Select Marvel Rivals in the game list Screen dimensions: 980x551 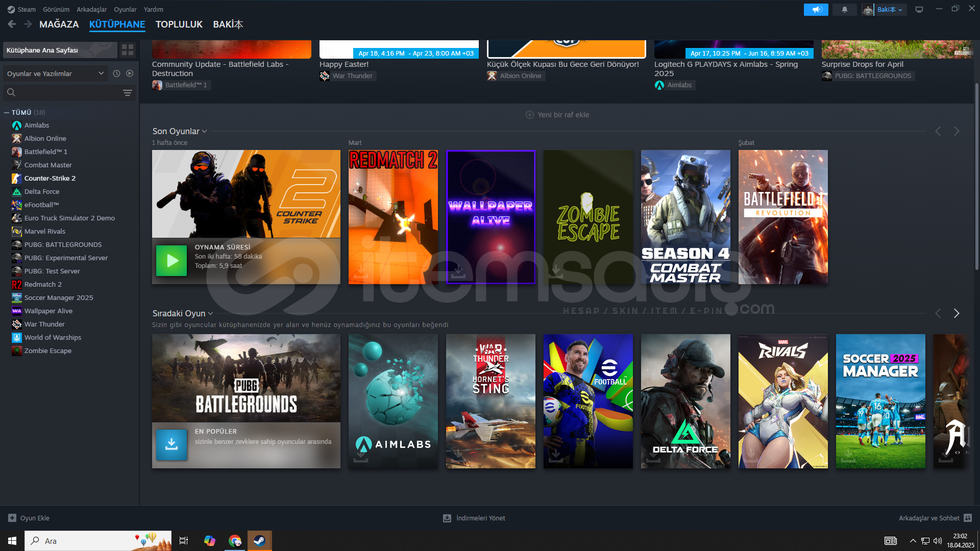[45, 231]
